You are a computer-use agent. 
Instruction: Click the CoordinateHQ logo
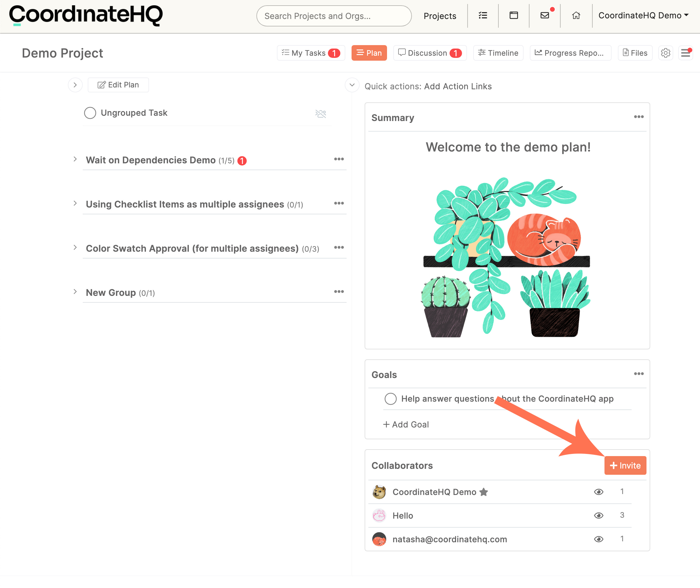click(86, 15)
